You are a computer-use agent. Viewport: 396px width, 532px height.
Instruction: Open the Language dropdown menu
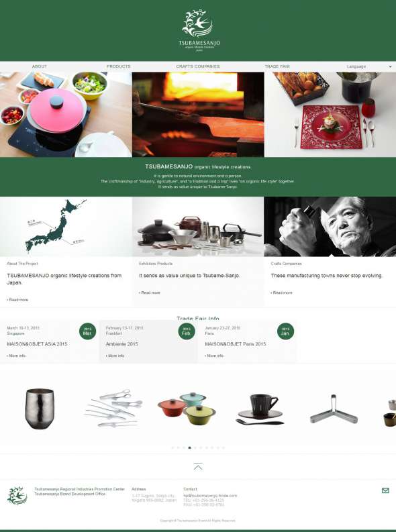tap(368, 66)
